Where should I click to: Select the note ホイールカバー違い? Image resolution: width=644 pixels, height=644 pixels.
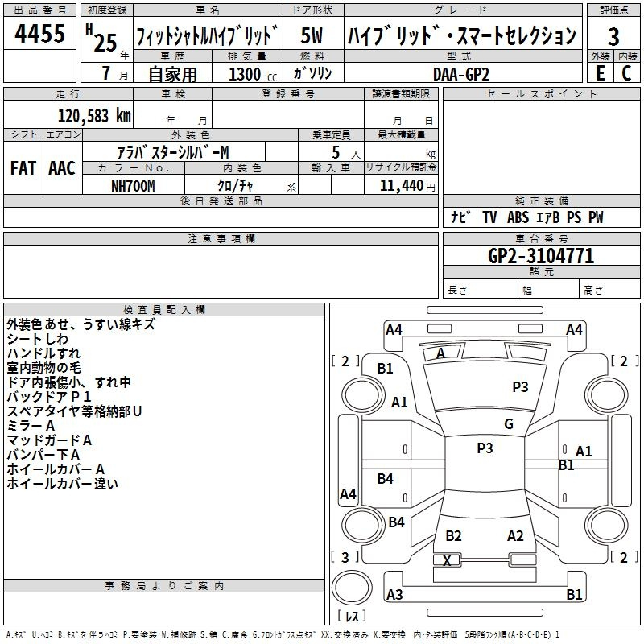(63, 484)
